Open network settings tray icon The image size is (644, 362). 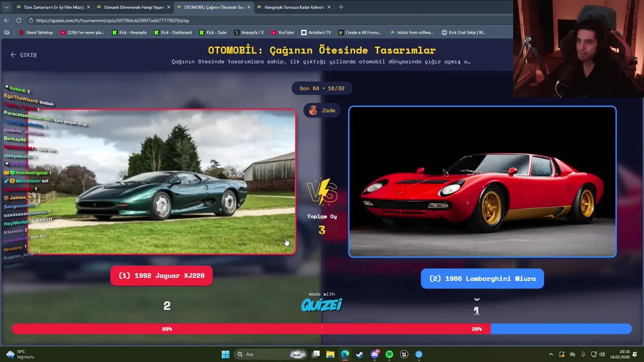tap(594, 354)
